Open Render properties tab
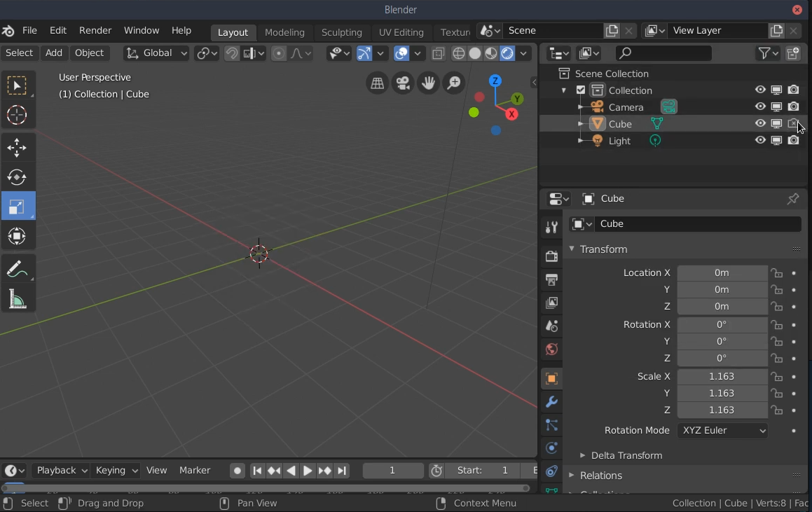812x512 pixels. [551, 256]
